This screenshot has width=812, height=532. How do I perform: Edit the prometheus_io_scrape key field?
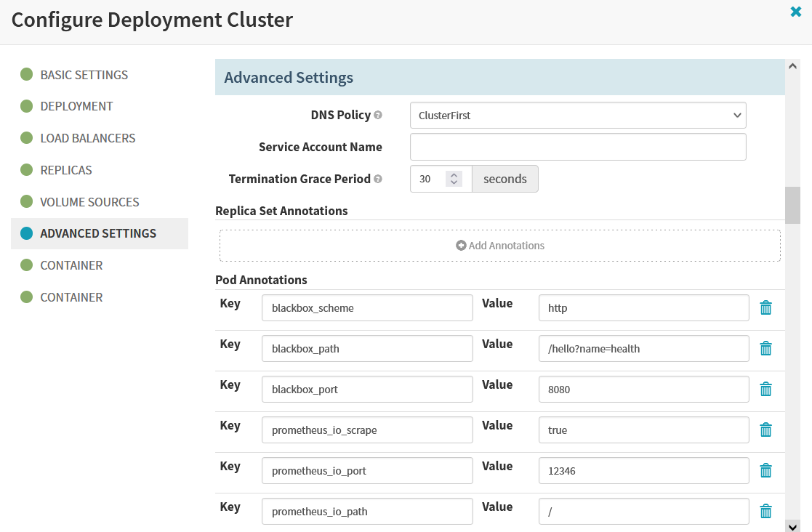pyautogui.click(x=367, y=430)
